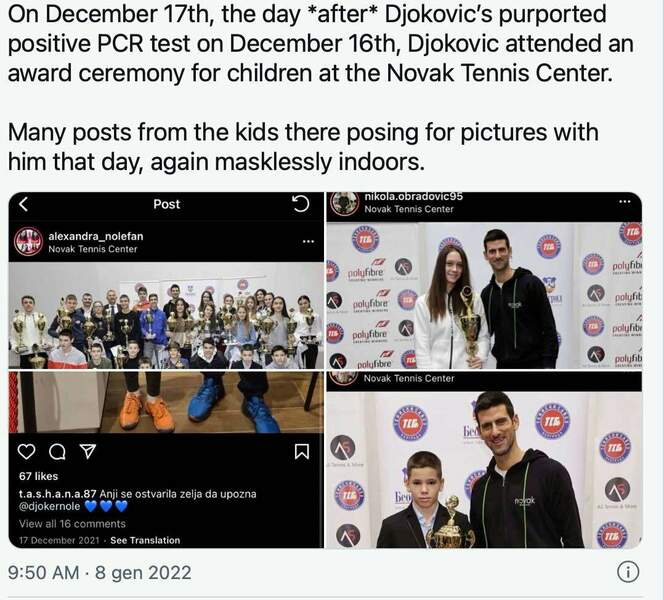This screenshot has width=664, height=600.
Task: Tap the back arrow in Post header
Action: coord(24,204)
